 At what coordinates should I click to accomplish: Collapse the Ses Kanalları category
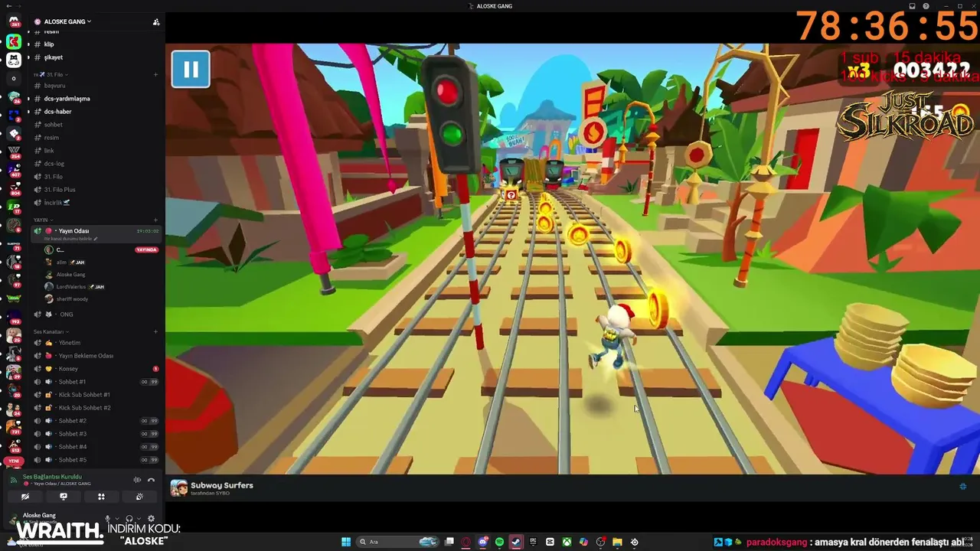click(x=50, y=331)
